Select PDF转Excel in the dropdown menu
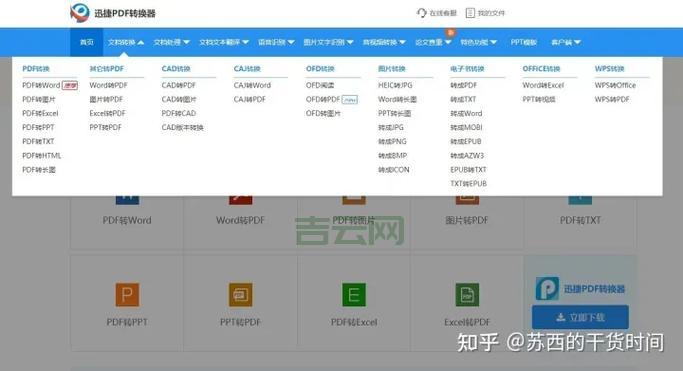 40,113
